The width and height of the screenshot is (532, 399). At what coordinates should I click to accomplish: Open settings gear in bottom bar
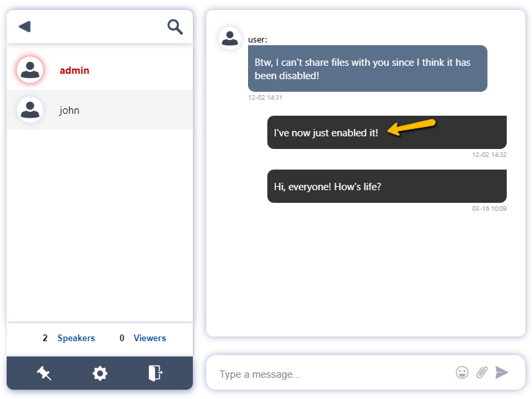100,373
